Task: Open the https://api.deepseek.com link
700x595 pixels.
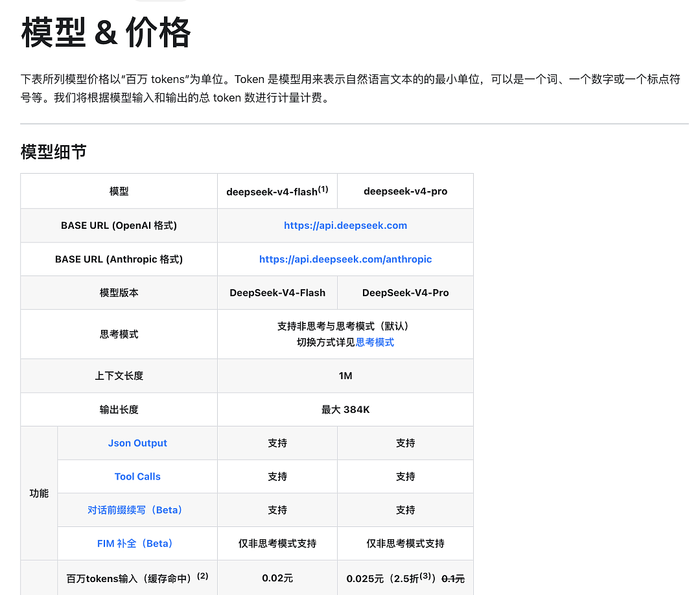Action: (x=345, y=226)
